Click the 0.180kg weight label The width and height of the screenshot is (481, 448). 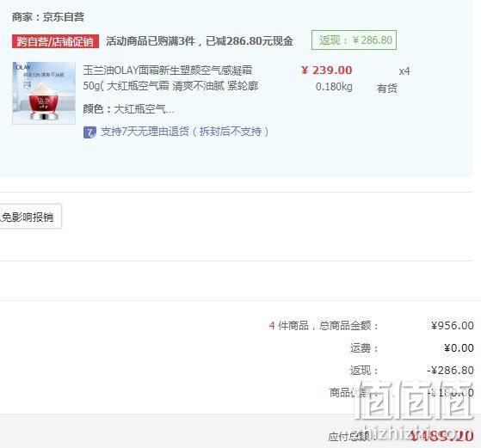point(334,87)
